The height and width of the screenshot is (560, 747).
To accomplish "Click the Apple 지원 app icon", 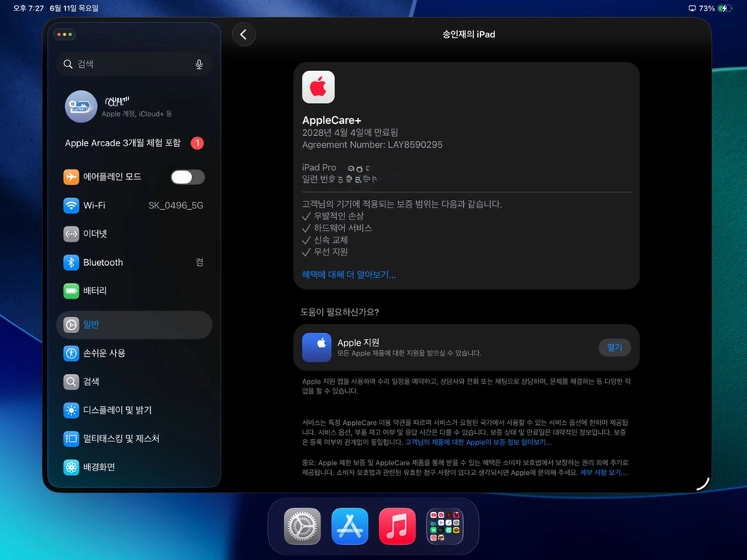I will pos(317,347).
